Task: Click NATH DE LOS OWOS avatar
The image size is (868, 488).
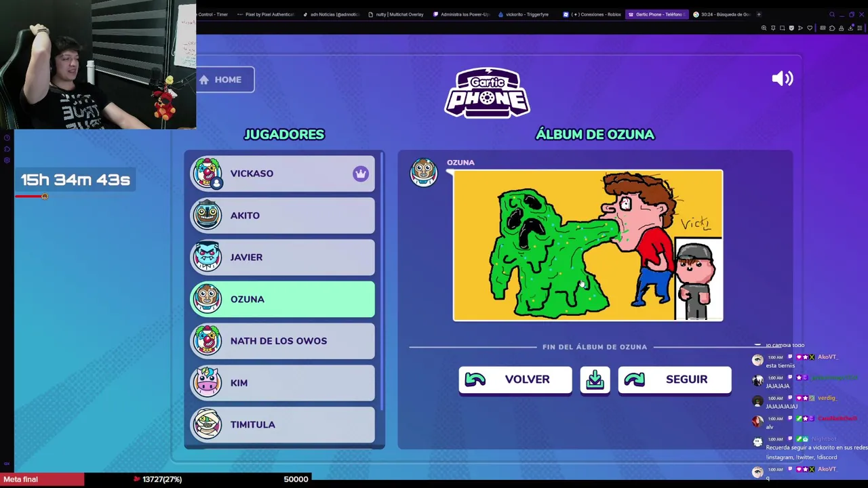Action: [207, 341]
